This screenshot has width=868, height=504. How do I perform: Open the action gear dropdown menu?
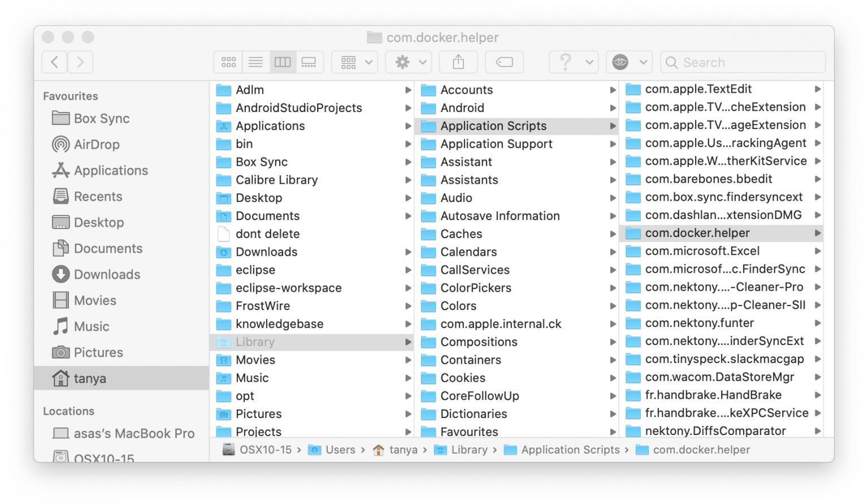pos(409,62)
